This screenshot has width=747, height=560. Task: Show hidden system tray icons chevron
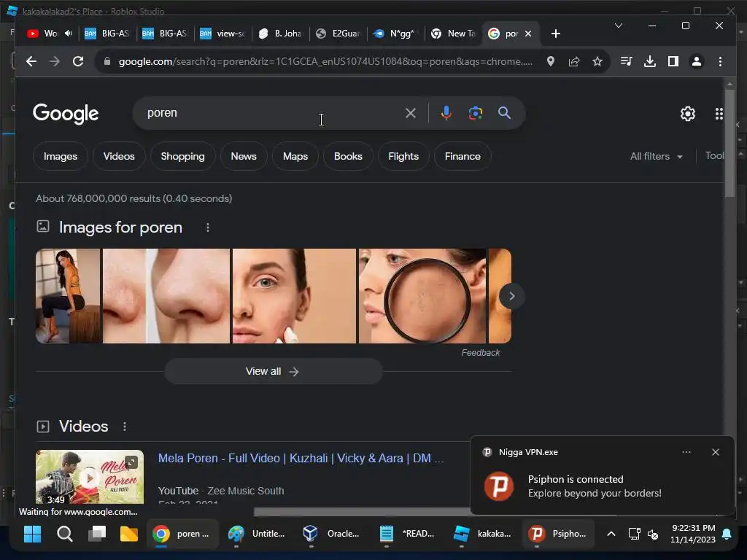tap(611, 534)
